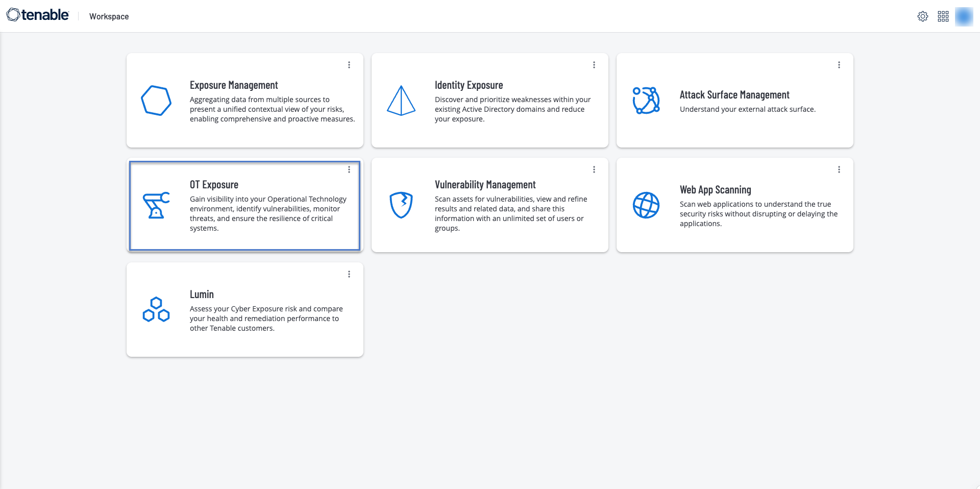
Task: Click the Attack Surface Management globe icon
Action: pos(646,101)
